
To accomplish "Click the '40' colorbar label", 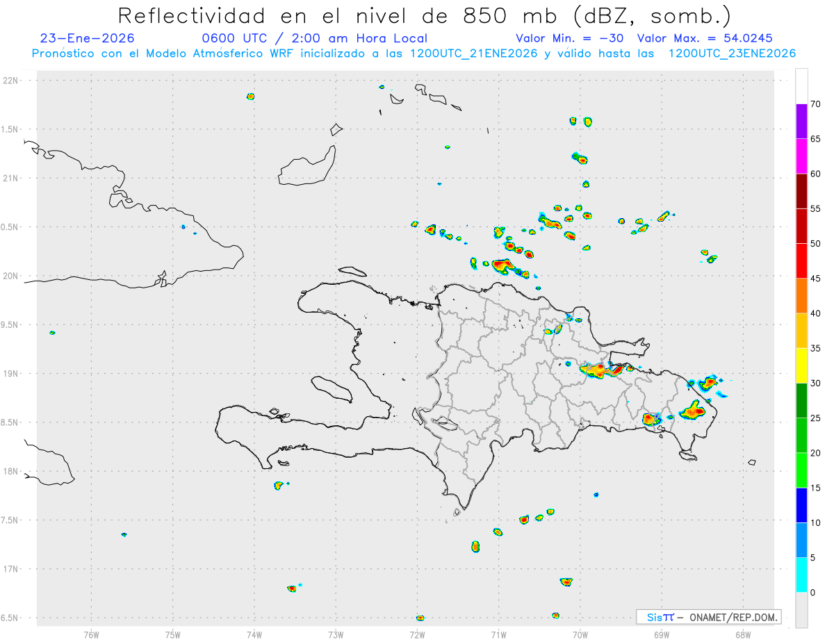I will (815, 313).
